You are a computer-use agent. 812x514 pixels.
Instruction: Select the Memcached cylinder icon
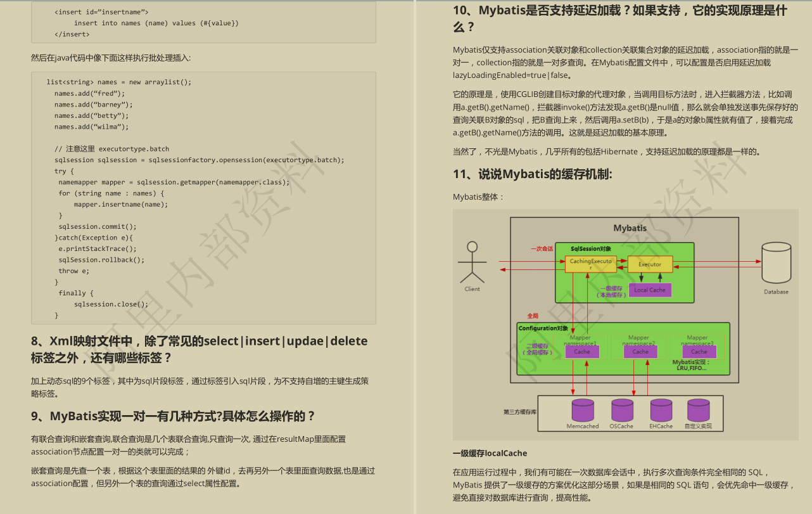click(583, 411)
